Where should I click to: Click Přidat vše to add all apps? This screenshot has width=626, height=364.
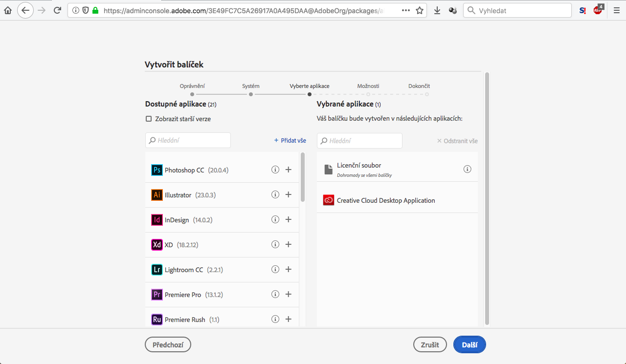[290, 140]
